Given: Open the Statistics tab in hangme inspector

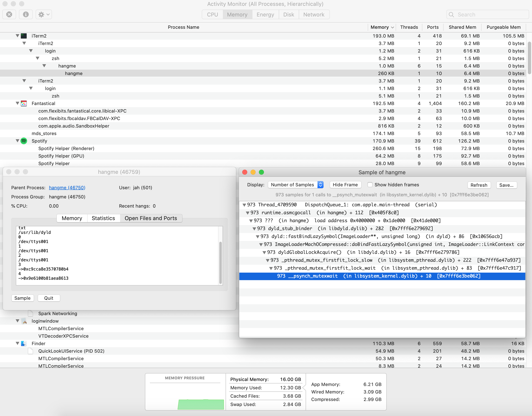Looking at the screenshot, I should click(103, 218).
